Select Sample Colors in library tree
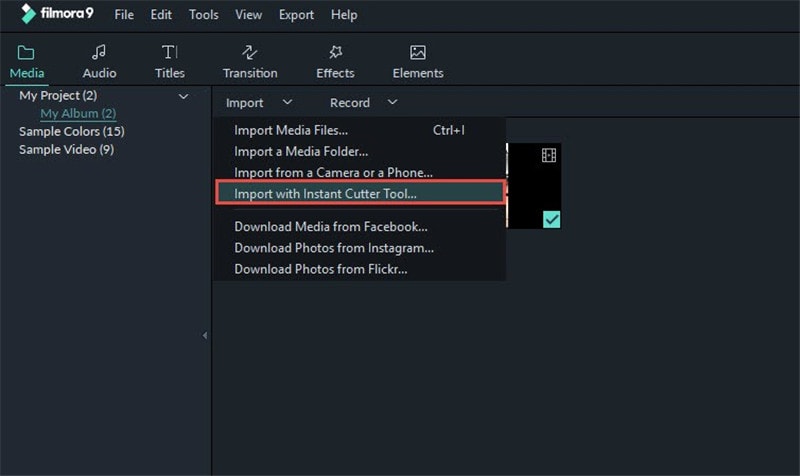Viewport: 800px width, 476px height. pos(72,131)
